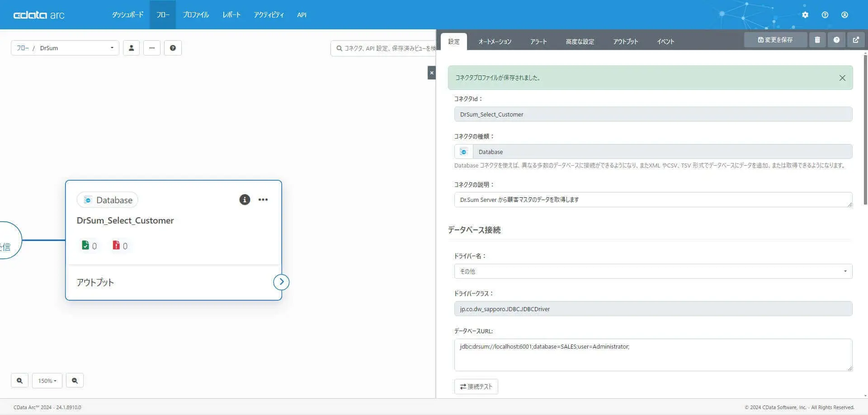Open the ドライバー名 dropdown
The width and height of the screenshot is (868, 415).
click(653, 271)
